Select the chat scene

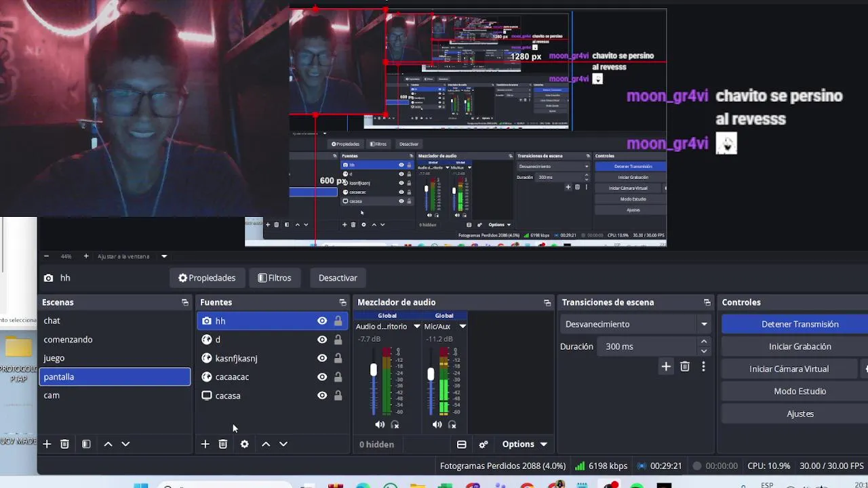(x=115, y=321)
